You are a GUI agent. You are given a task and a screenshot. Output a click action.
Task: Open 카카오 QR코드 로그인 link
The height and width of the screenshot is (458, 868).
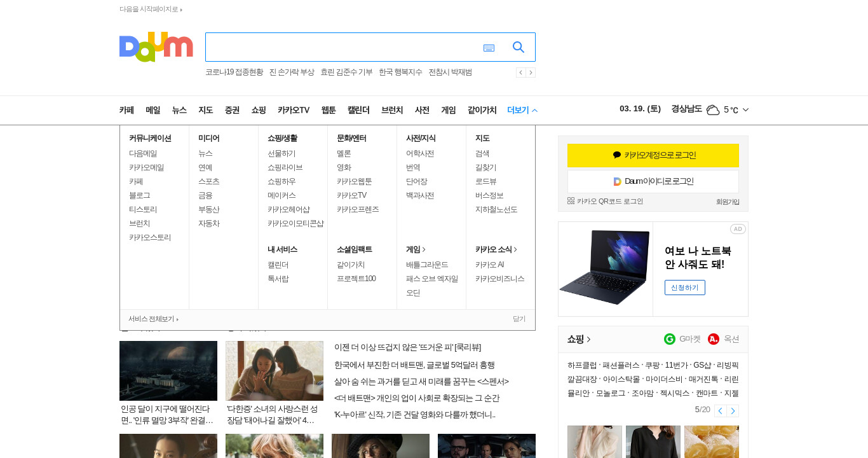[x=605, y=201]
